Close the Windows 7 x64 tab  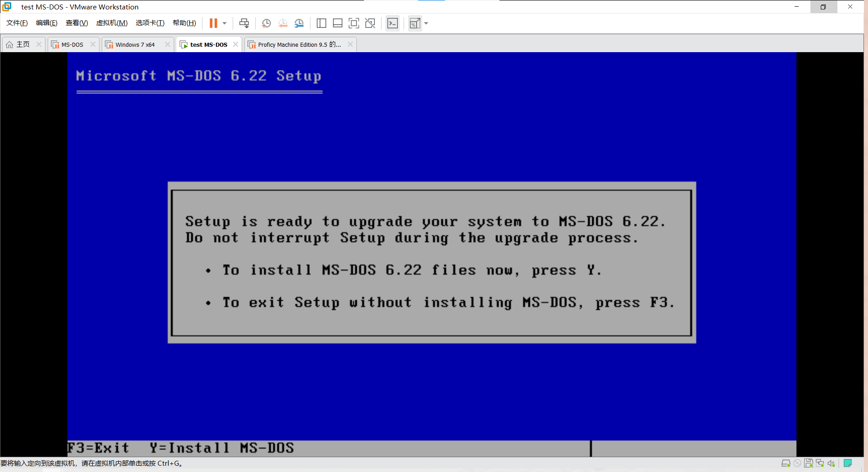pyautogui.click(x=167, y=45)
